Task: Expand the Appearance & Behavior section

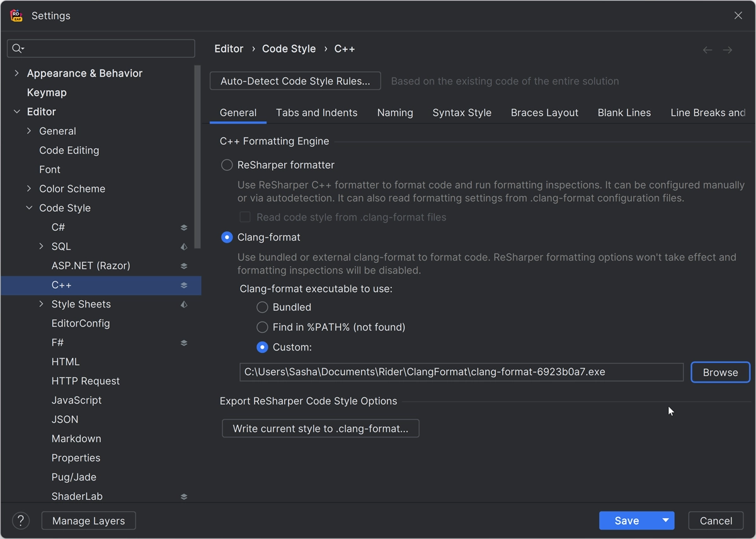Action: tap(16, 73)
